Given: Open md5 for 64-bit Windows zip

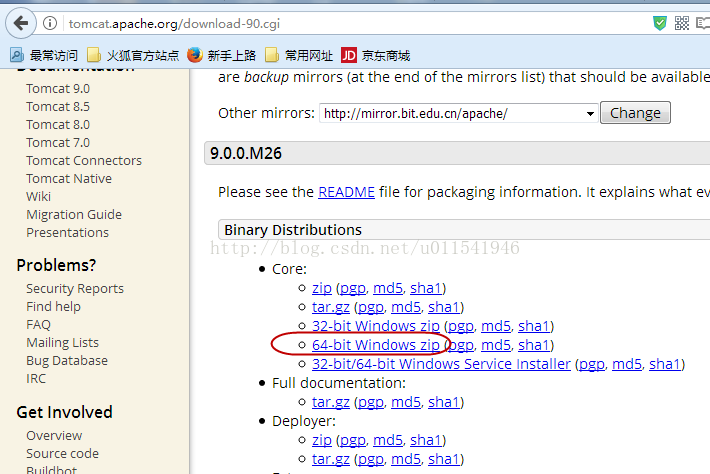Looking at the screenshot, I should (x=496, y=345).
